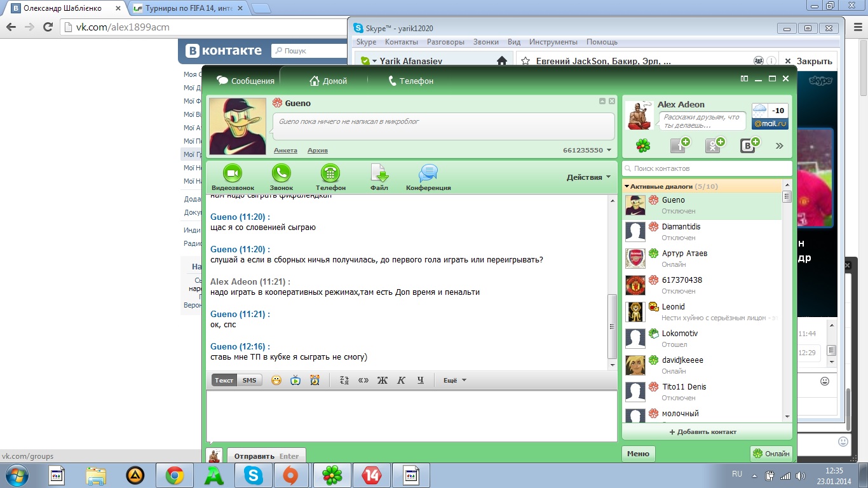The image size is (868, 488).
Task: Open the mail.ru weather widget
Action: point(770,116)
